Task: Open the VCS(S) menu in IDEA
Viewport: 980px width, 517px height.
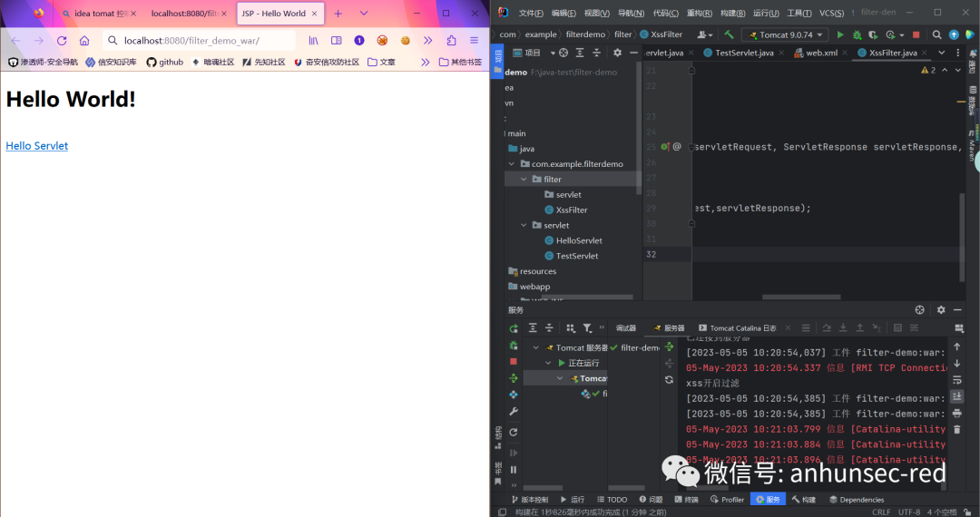Action: (831, 13)
